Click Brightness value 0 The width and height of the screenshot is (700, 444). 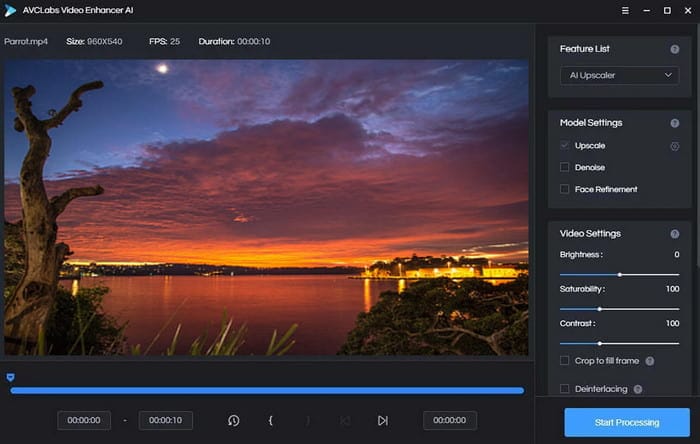click(677, 255)
